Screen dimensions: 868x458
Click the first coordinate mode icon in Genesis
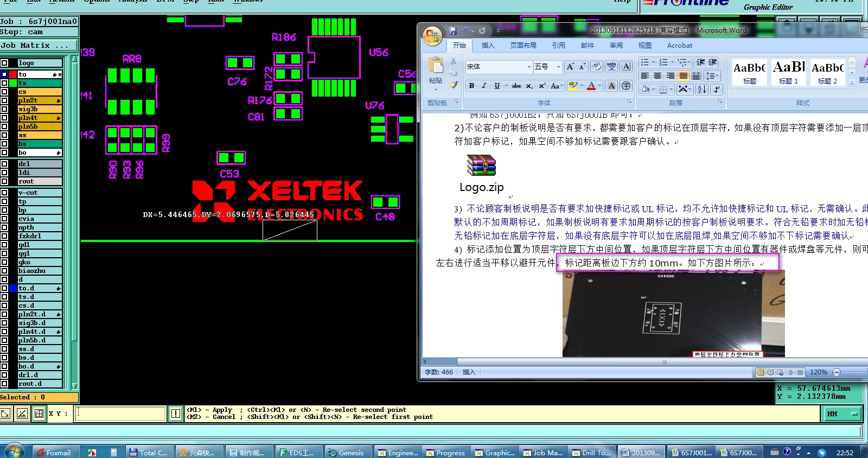(5, 414)
